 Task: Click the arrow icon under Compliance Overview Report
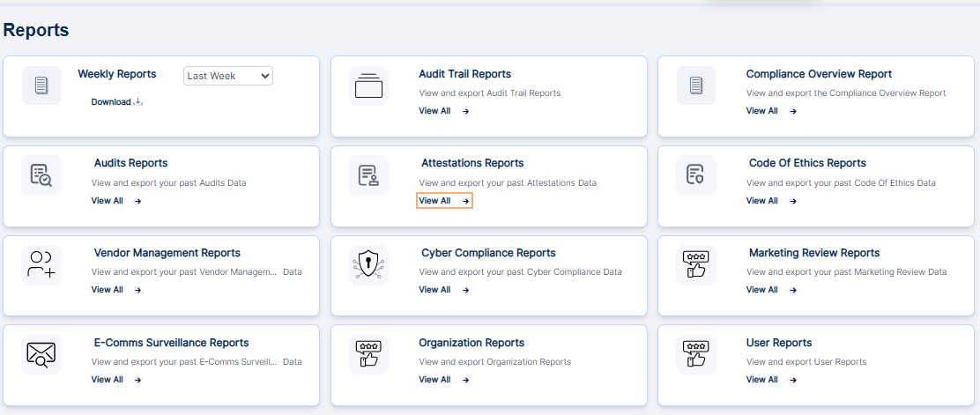pyautogui.click(x=793, y=111)
